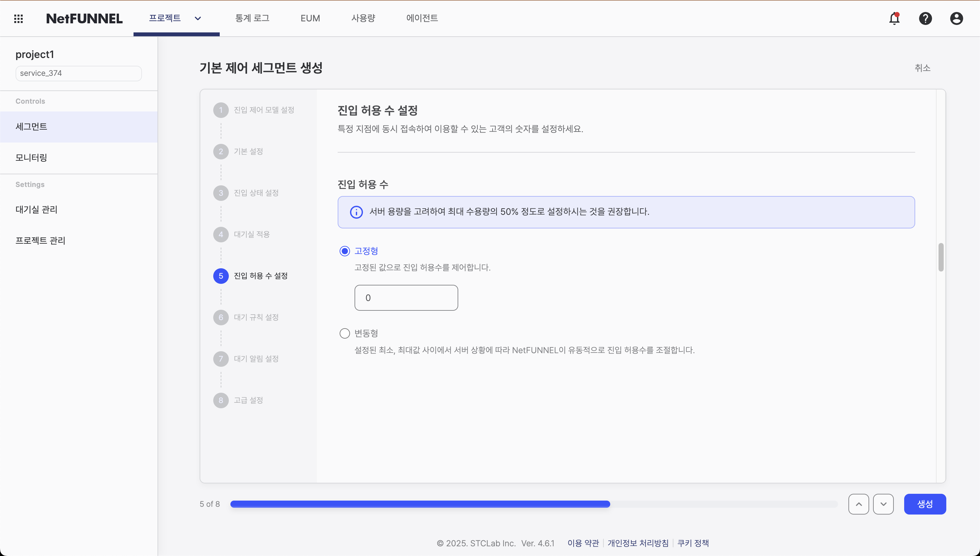Click the 생성 button to create the segment
Screen dimensions: 980x556
click(925, 504)
